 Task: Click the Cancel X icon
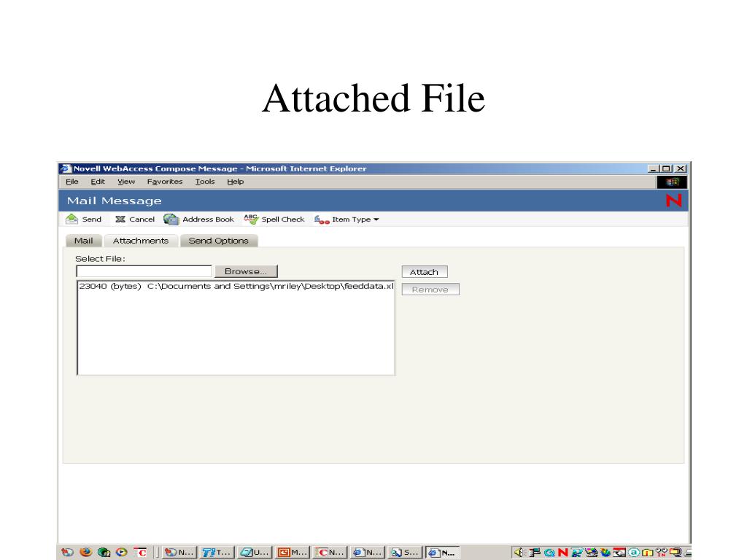[120, 219]
